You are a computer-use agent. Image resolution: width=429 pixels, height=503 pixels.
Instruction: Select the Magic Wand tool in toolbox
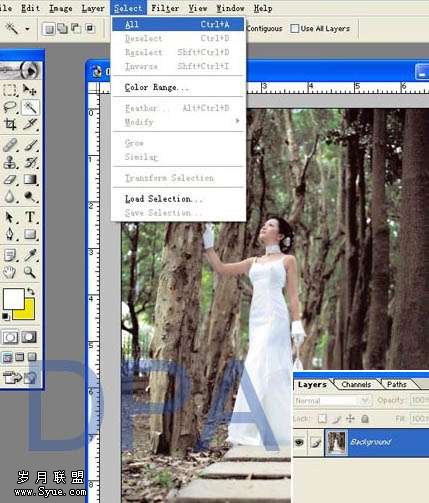point(30,107)
